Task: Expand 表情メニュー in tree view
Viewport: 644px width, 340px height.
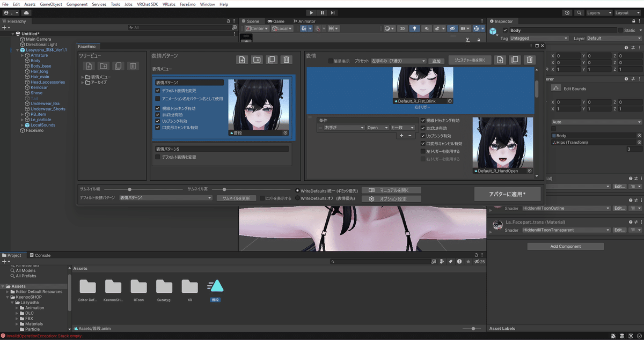Action: tap(83, 77)
